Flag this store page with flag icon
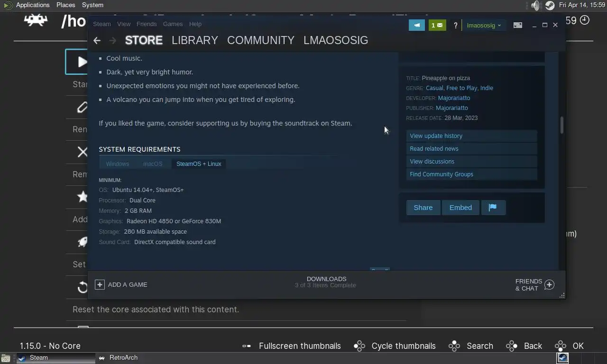The width and height of the screenshot is (607, 364). coord(493,208)
